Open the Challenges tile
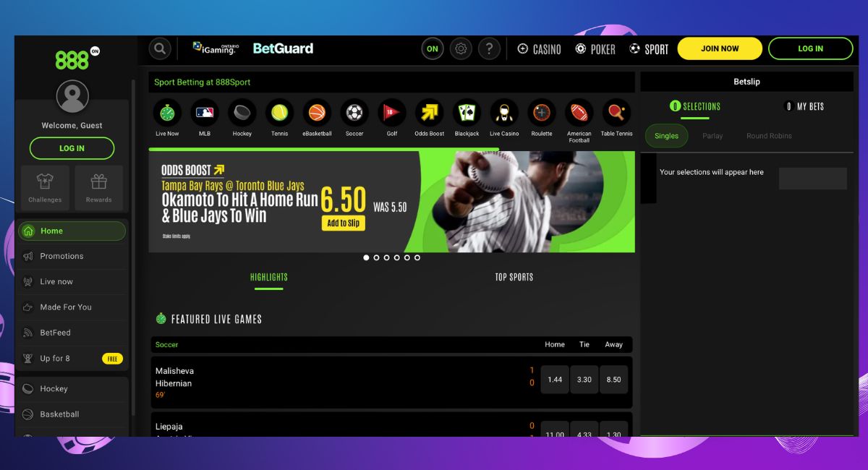 (45, 188)
